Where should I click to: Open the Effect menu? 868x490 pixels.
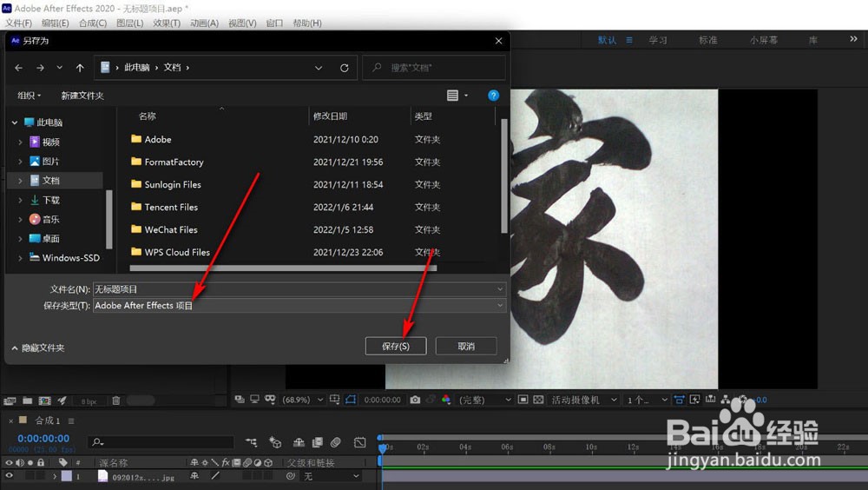167,23
